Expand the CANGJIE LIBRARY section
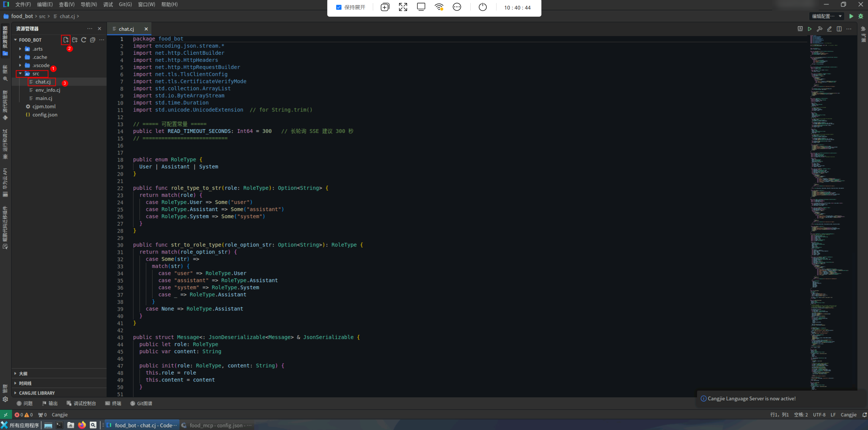This screenshot has width=868, height=430. [x=37, y=393]
